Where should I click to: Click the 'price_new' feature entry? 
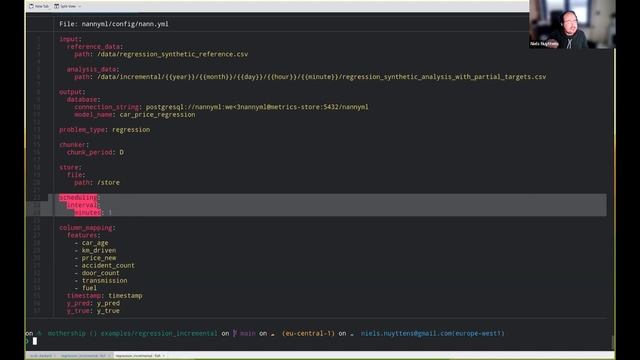[x=99, y=258]
